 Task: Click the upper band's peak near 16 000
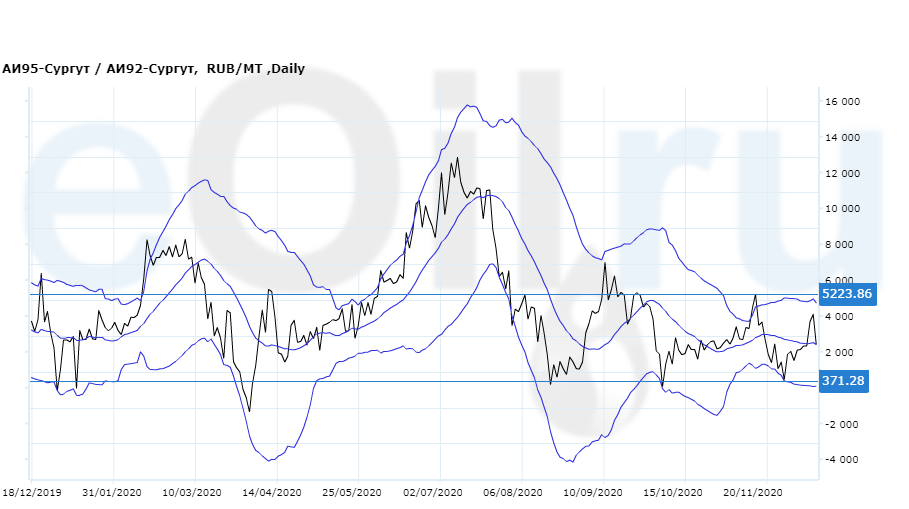(x=468, y=105)
